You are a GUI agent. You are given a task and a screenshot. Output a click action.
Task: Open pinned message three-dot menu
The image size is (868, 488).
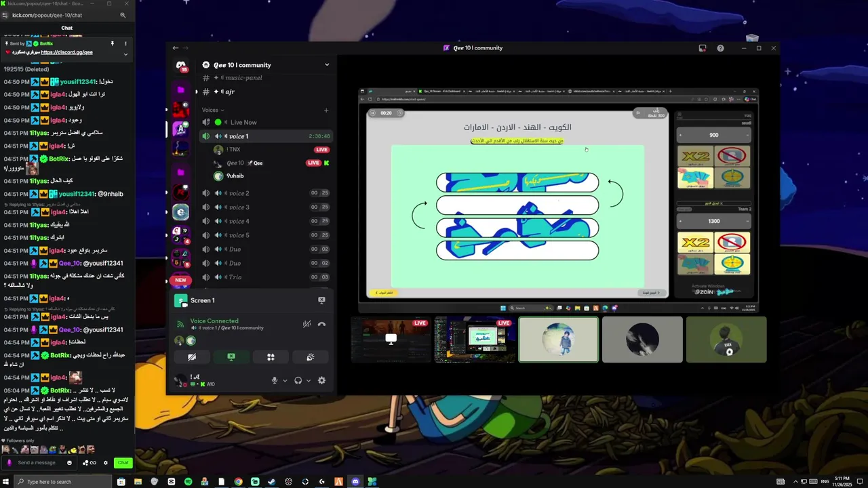pos(125,43)
